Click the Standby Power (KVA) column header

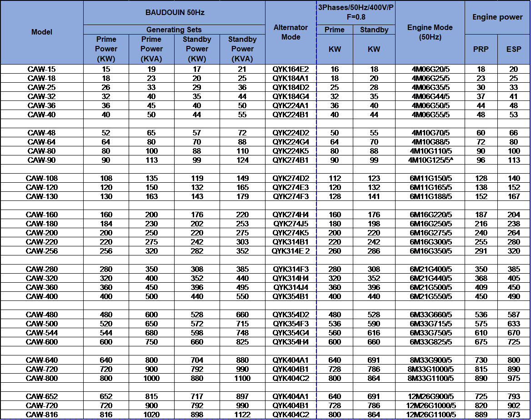[242, 49]
